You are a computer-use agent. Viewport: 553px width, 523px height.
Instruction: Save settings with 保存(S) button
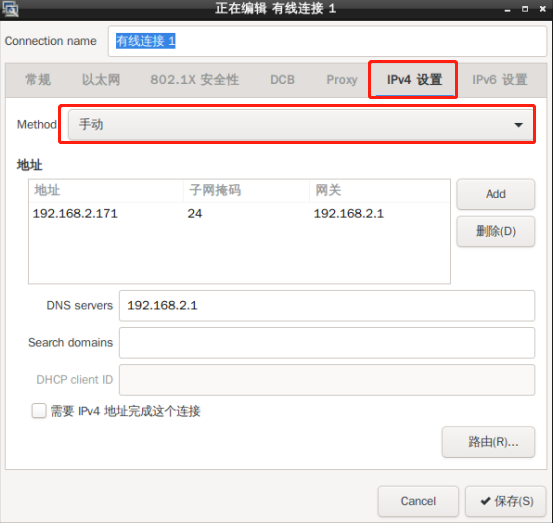click(x=505, y=501)
